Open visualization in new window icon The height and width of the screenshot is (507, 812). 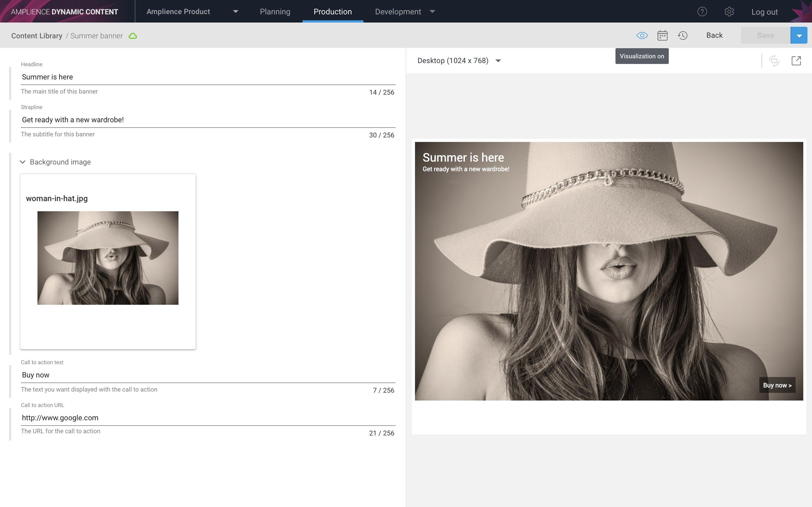coord(796,61)
